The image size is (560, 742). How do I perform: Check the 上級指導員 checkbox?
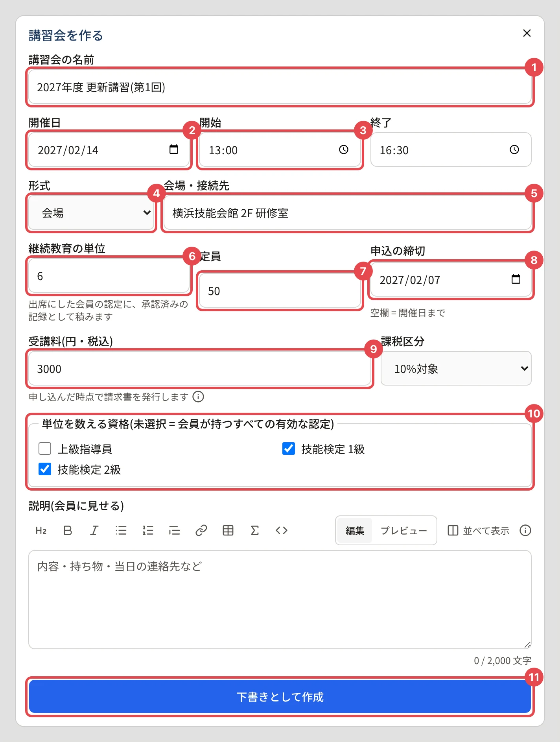[x=45, y=449]
